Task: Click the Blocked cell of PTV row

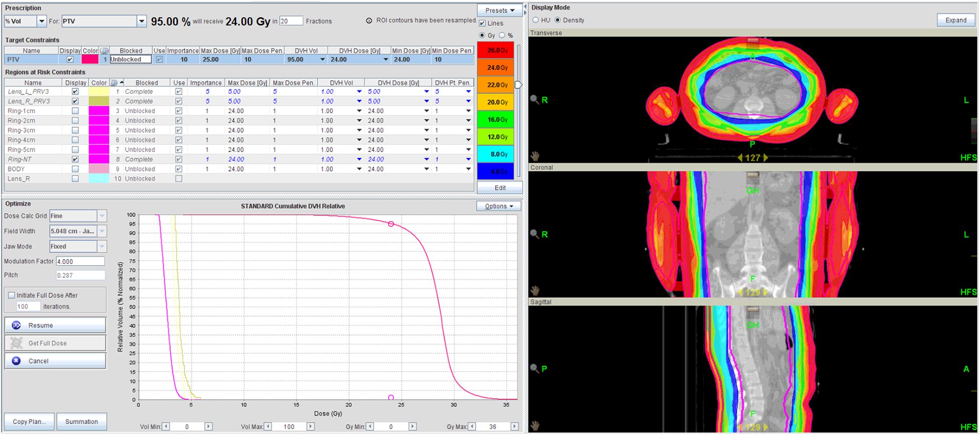Action: [131, 59]
